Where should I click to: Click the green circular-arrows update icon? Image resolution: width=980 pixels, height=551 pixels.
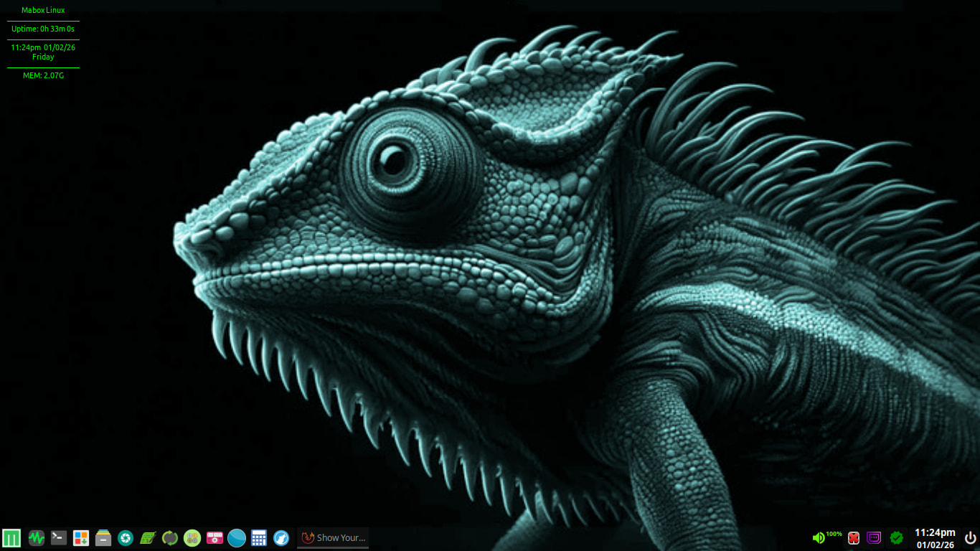[x=170, y=537]
